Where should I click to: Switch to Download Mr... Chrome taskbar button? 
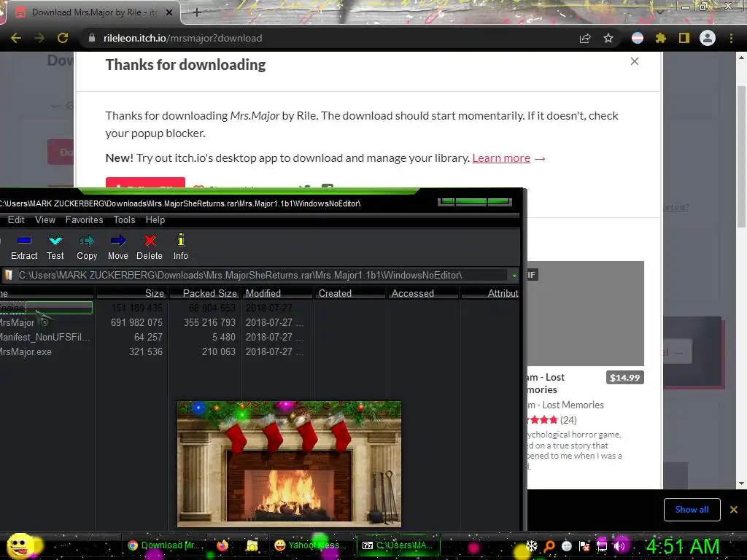pyautogui.click(x=166, y=545)
